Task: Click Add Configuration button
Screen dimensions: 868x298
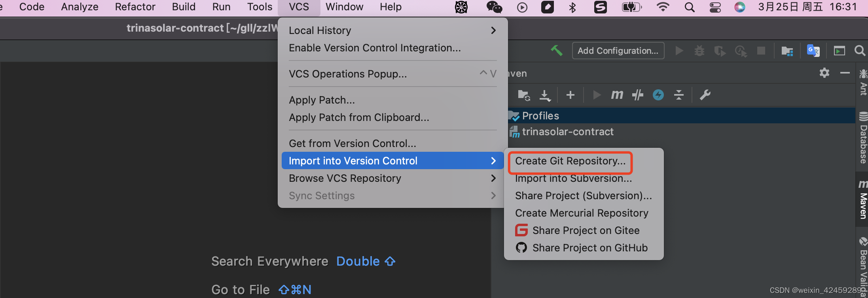Action: click(618, 51)
